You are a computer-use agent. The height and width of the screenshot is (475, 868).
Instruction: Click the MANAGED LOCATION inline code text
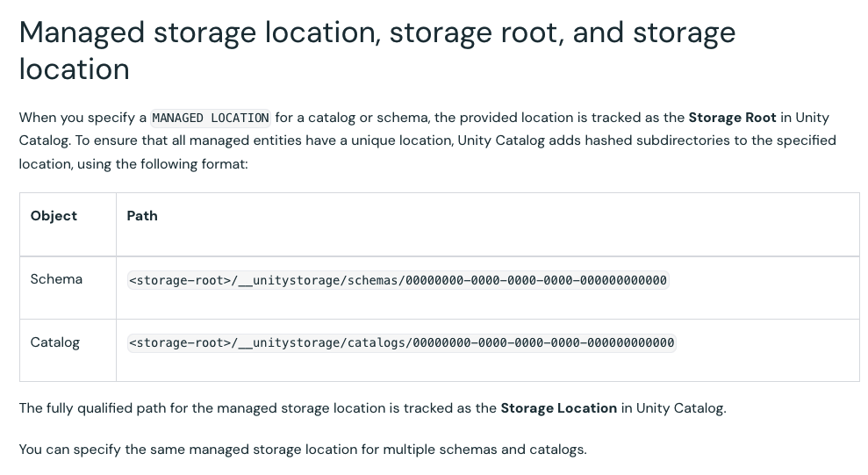[x=211, y=118]
